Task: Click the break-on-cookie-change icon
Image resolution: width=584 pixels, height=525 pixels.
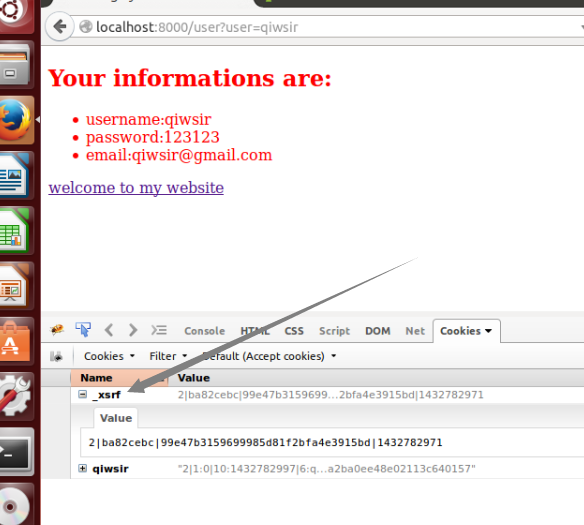Action: pos(56,356)
